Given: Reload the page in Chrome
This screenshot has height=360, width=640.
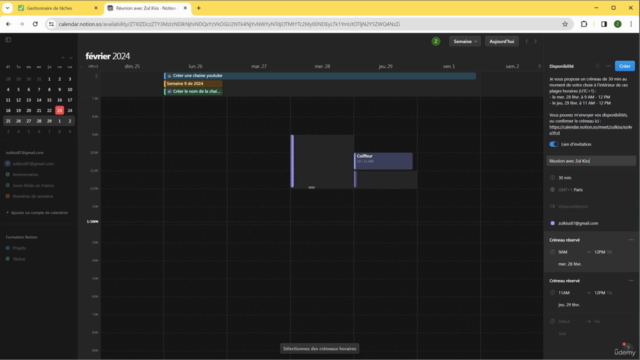Looking at the screenshot, I should coord(35,24).
